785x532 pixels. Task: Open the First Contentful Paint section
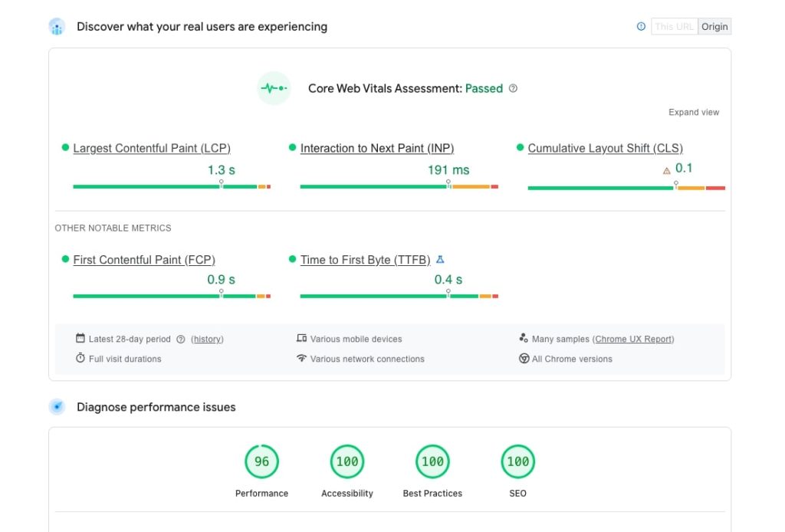(x=144, y=260)
